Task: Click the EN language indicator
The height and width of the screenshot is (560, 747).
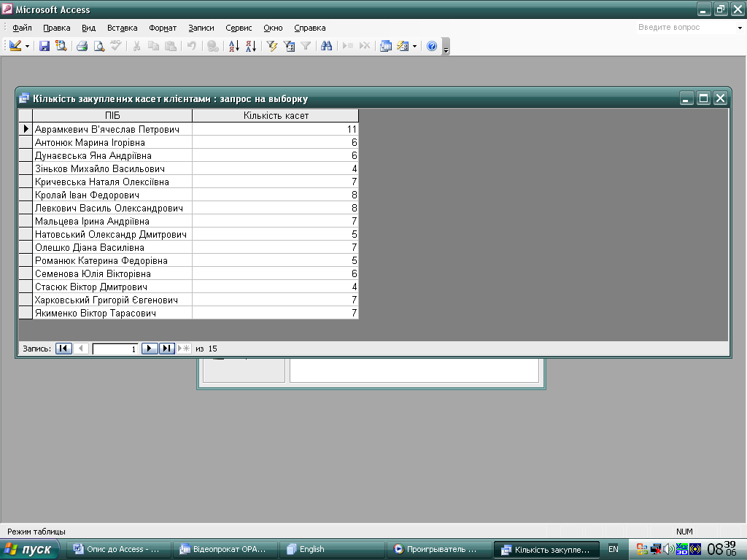Action: pos(613,549)
